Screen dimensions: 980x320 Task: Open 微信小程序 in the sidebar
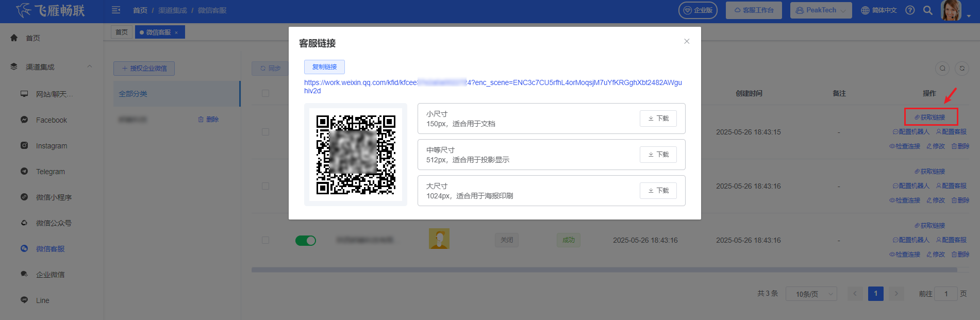tap(54, 197)
